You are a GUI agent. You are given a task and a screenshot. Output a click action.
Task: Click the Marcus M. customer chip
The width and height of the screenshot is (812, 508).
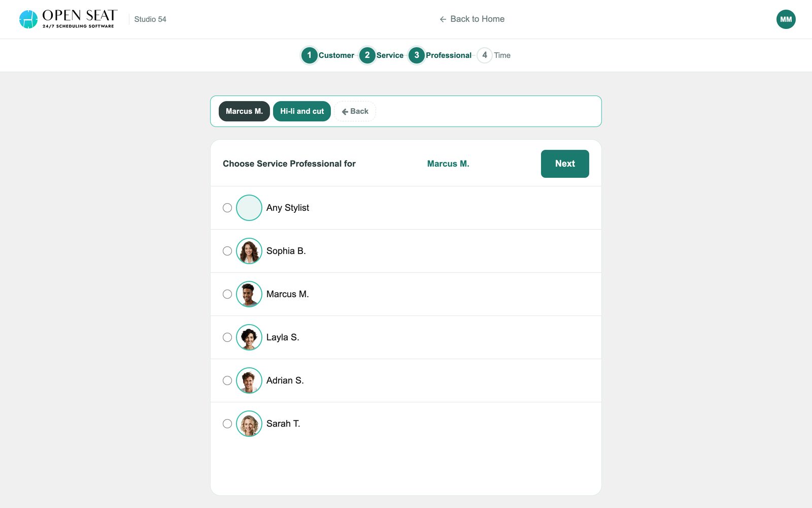pyautogui.click(x=244, y=111)
